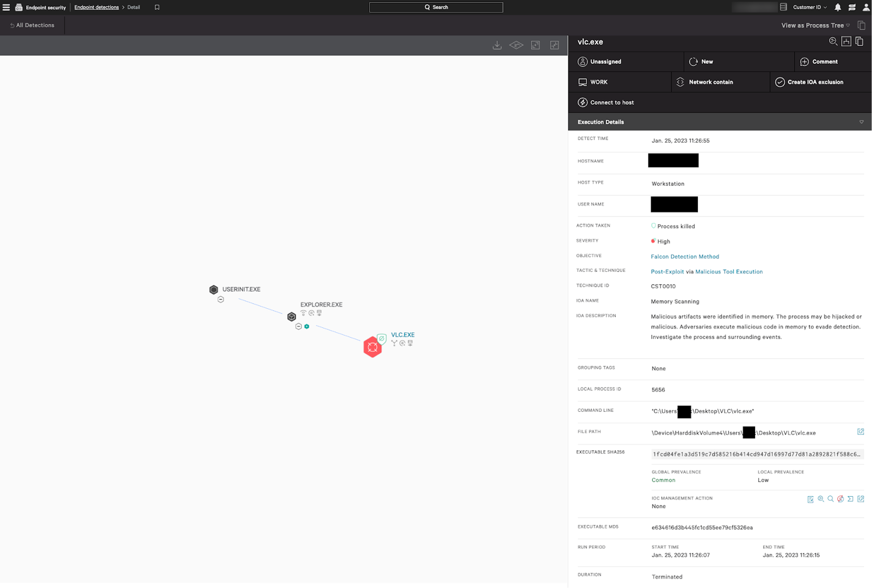The image size is (872, 588).
Task: Click the disk operations icon under EXPLORER.EXE
Action: pyautogui.click(x=311, y=313)
